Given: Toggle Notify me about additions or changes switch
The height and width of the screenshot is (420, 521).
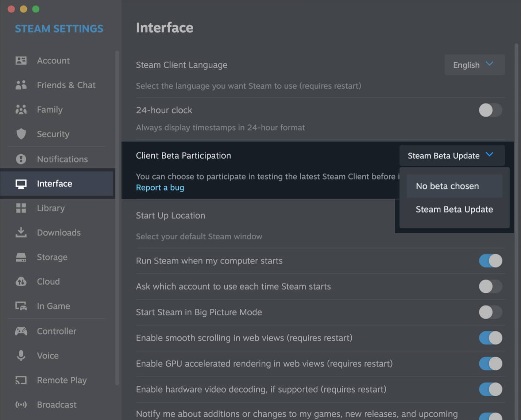Looking at the screenshot, I should (x=490, y=416).
